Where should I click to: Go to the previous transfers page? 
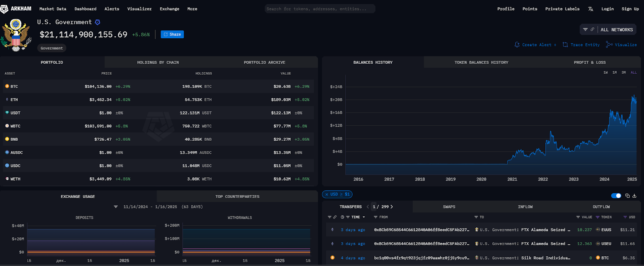point(367,207)
